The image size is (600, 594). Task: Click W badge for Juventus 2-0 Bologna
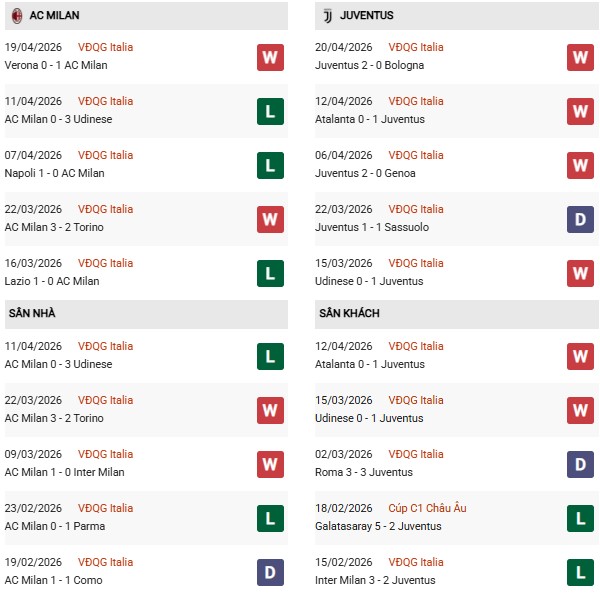tap(581, 57)
